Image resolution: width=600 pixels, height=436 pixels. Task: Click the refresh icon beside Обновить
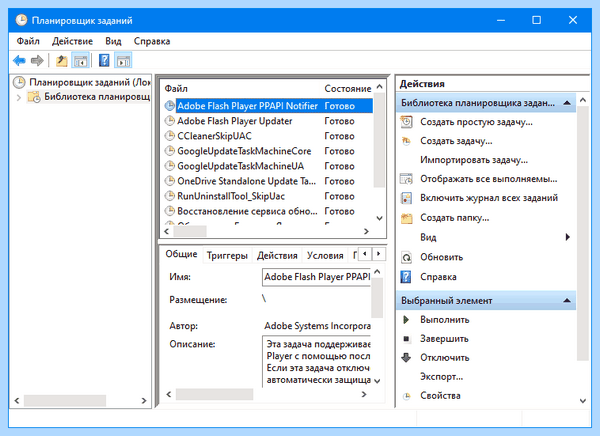click(406, 257)
